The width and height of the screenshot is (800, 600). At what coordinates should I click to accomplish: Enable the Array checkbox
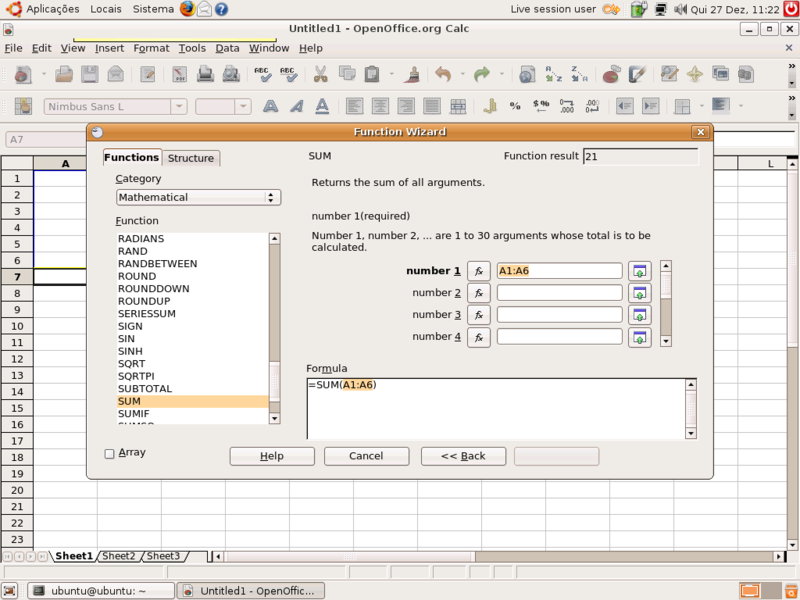pos(109,454)
